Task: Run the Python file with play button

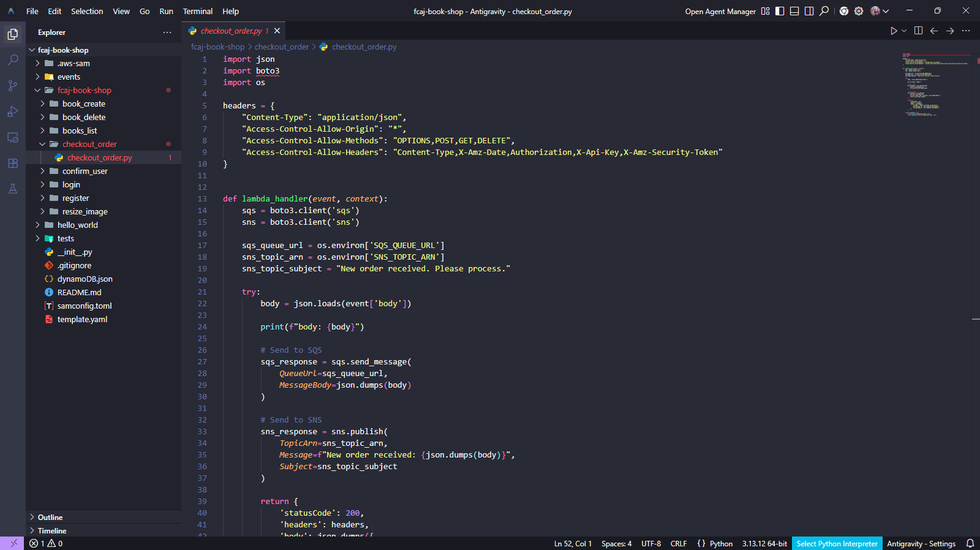Action: [894, 31]
